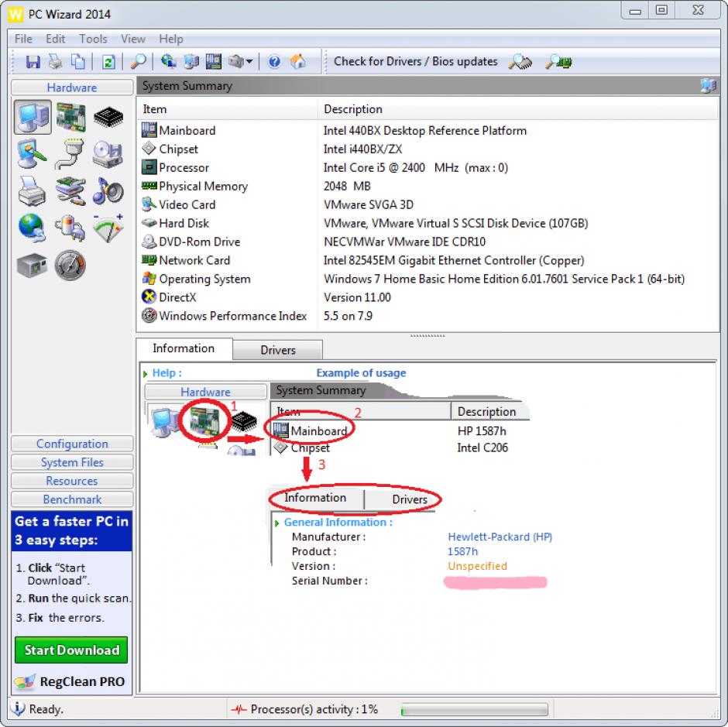Click the magnifying glass Search toolbar icon
This screenshot has height=727, width=728.
point(138,62)
